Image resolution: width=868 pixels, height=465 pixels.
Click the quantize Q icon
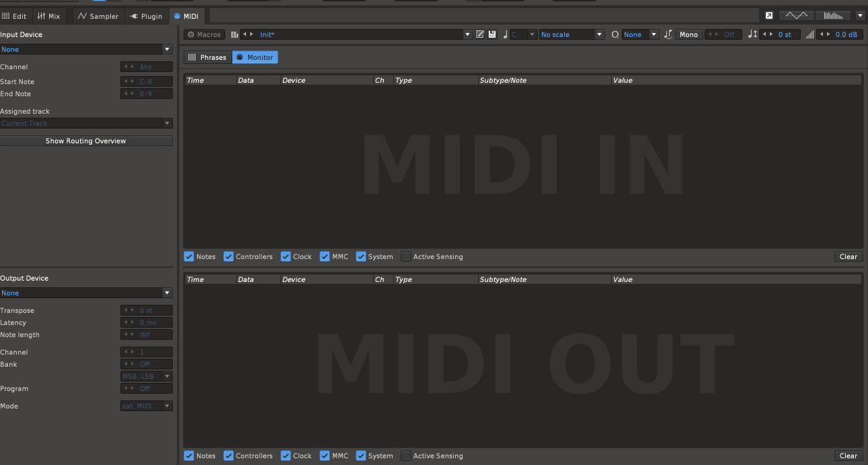pyautogui.click(x=615, y=34)
